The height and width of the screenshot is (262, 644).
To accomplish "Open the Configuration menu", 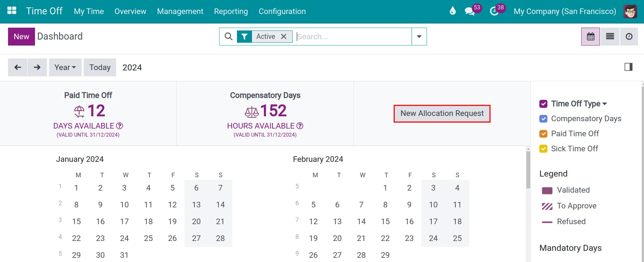I will (282, 11).
